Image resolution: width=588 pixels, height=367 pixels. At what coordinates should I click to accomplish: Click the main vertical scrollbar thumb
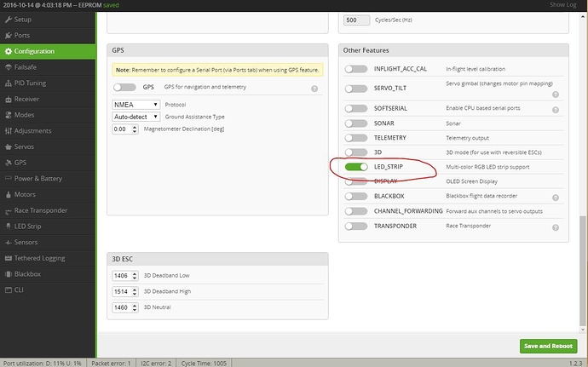coord(582,271)
